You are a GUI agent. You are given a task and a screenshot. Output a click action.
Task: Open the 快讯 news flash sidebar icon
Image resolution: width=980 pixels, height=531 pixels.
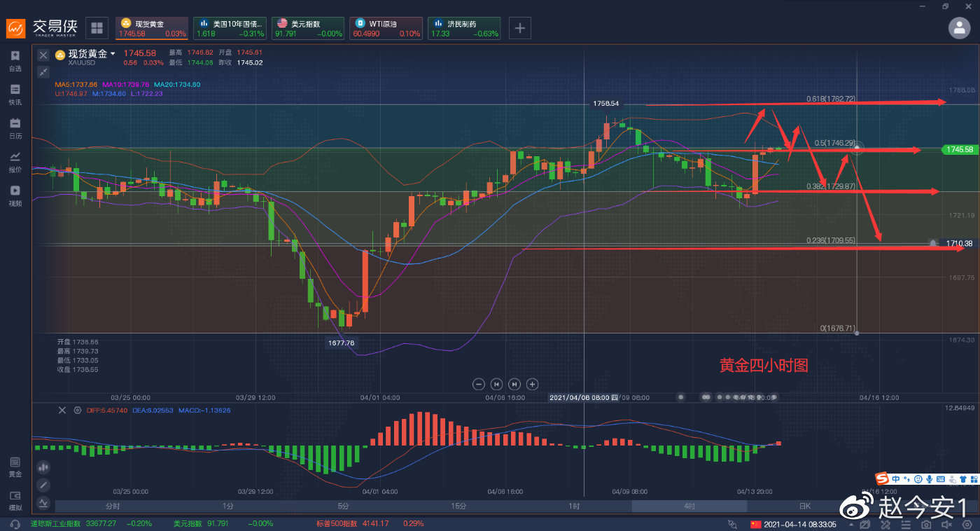pos(15,94)
